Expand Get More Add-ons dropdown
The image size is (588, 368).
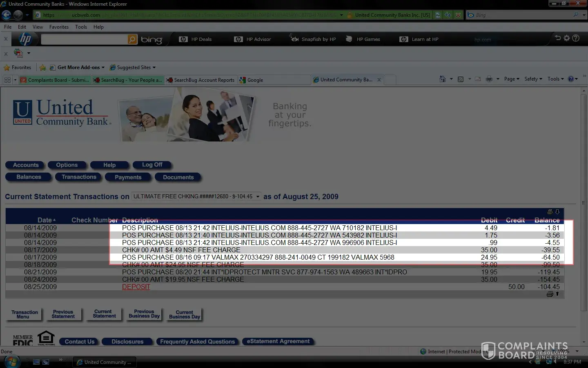[x=103, y=67]
